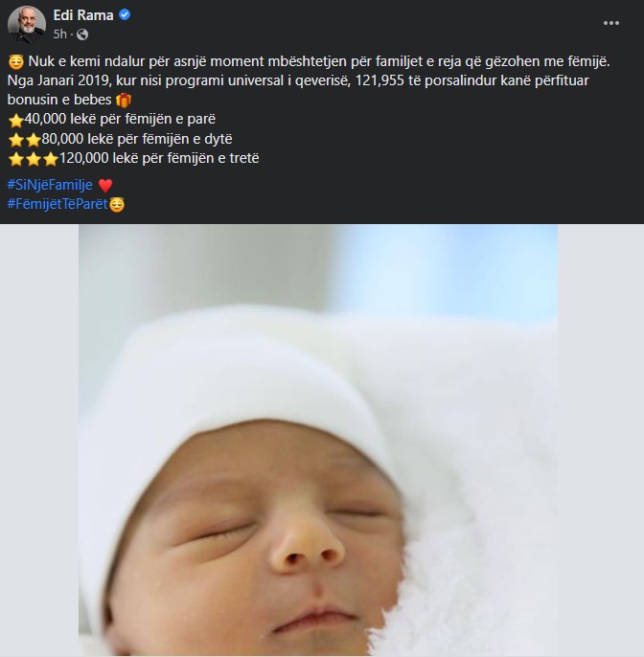
Task: Open the three-dot post options menu
Action: coord(610,23)
